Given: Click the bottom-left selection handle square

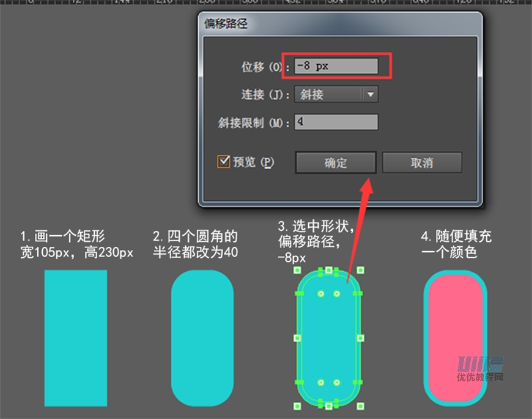Looking at the screenshot, I should 298,407.
